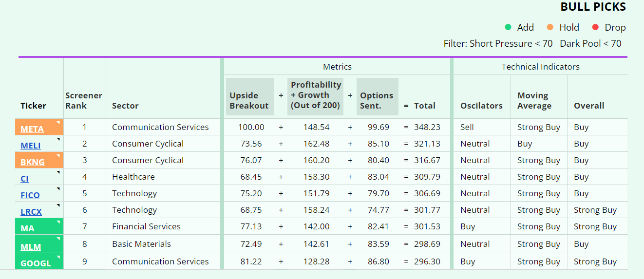
Task: Click the BULL PICKS title
Action: (593, 7)
